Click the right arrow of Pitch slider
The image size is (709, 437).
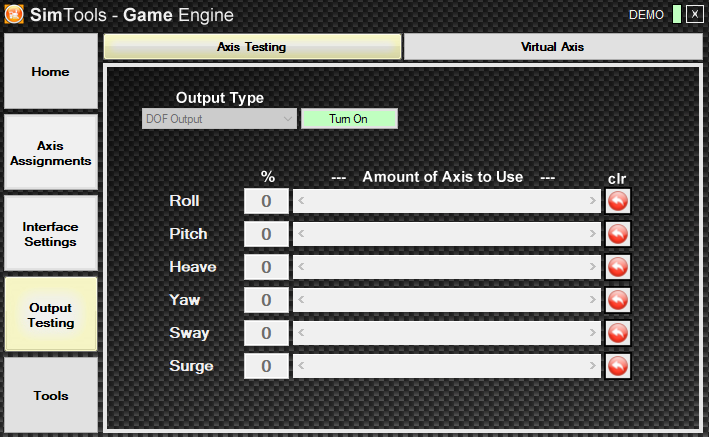[595, 234]
